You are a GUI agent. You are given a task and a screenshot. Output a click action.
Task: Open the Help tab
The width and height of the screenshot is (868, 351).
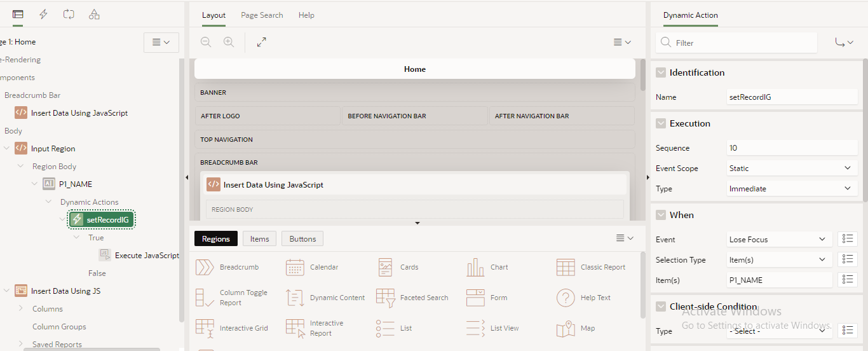coord(306,15)
